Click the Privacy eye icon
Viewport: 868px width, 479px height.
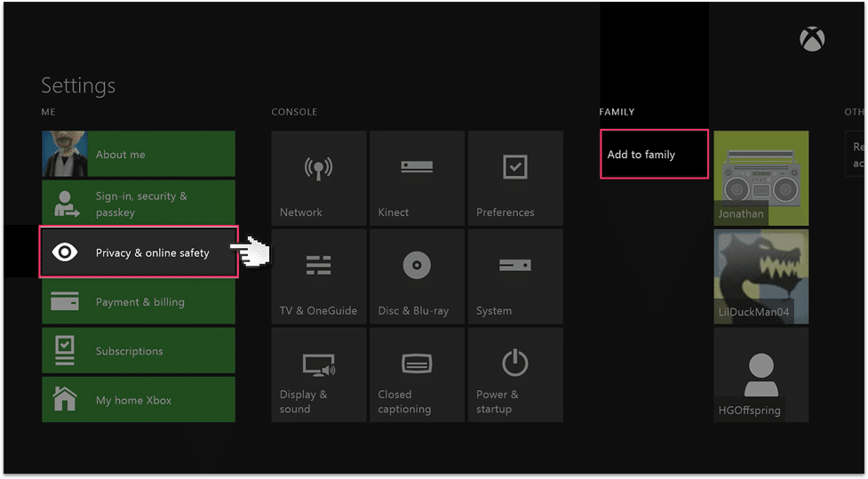point(65,252)
